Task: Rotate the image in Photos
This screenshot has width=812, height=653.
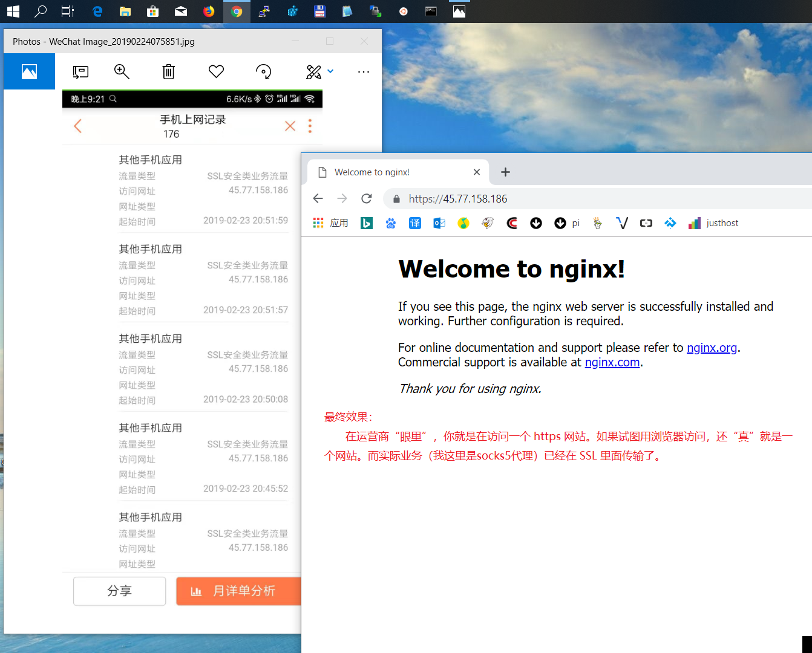Action: [263, 72]
